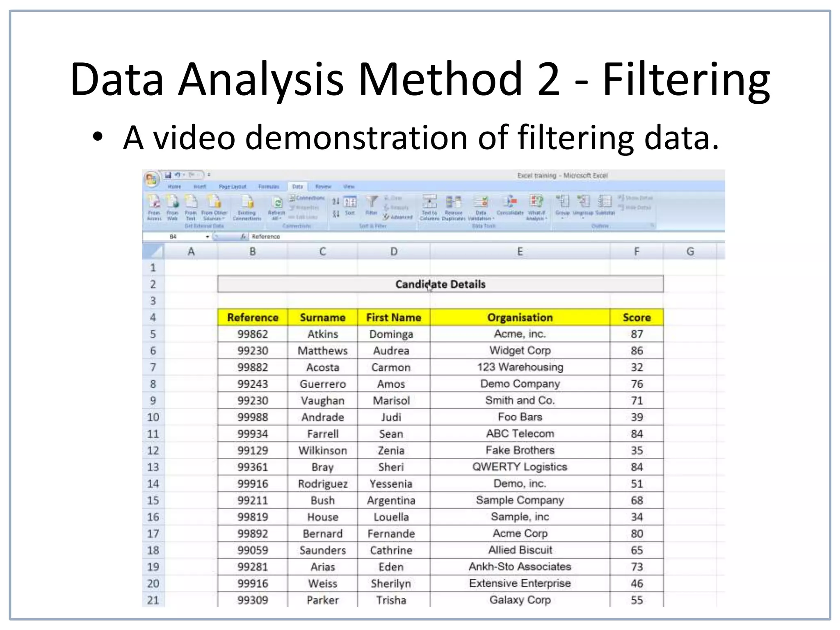The image size is (840, 630).
Task: Click the Redo icon in quick access toolbar
Action: 192,175
